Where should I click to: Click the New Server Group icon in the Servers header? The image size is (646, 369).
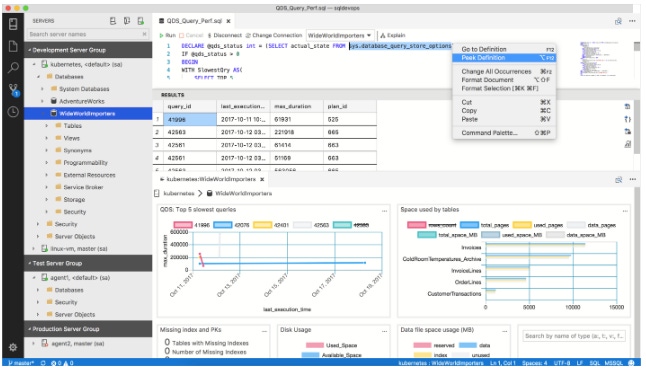pyautogui.click(x=127, y=21)
